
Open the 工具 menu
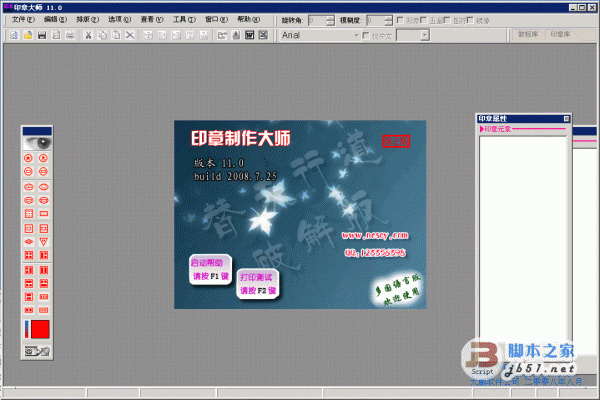[184, 20]
